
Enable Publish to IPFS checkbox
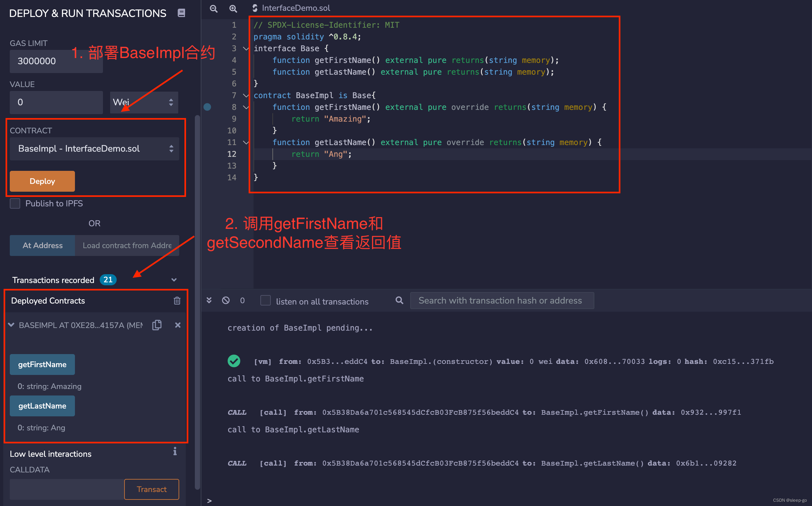15,203
